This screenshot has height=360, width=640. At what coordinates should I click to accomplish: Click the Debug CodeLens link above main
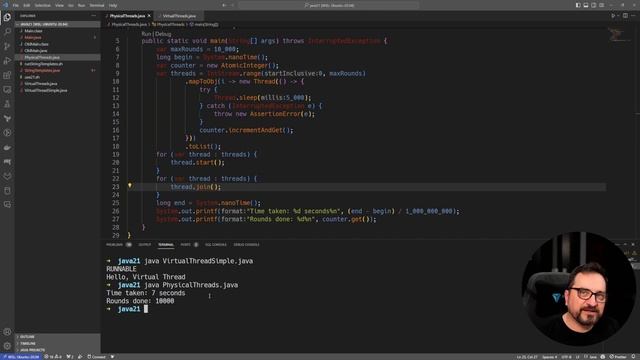pos(163,34)
